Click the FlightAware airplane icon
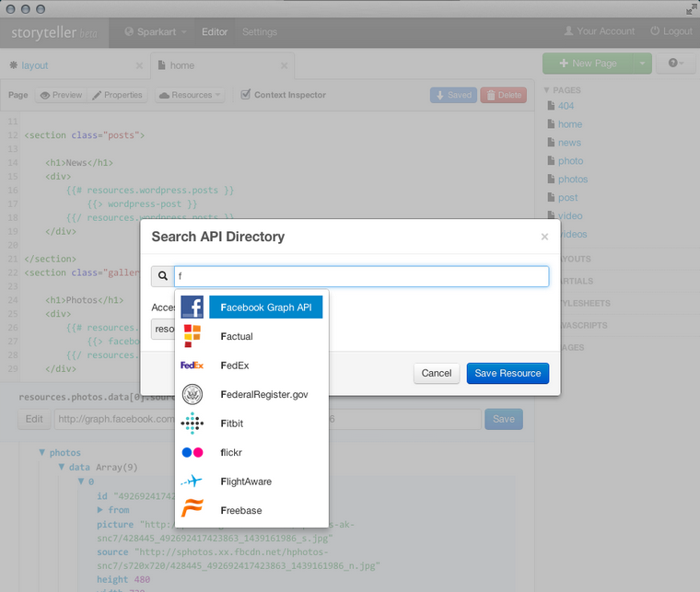This screenshot has width=700, height=592. pos(192,482)
